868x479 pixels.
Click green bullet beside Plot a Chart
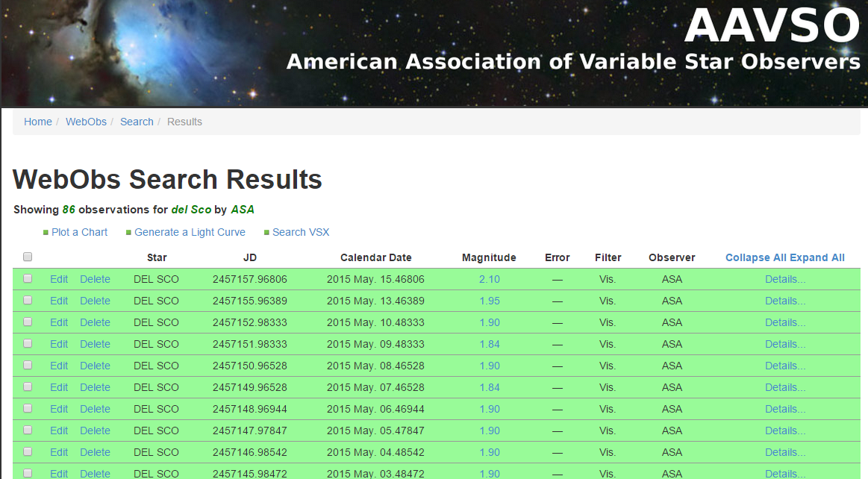click(46, 233)
